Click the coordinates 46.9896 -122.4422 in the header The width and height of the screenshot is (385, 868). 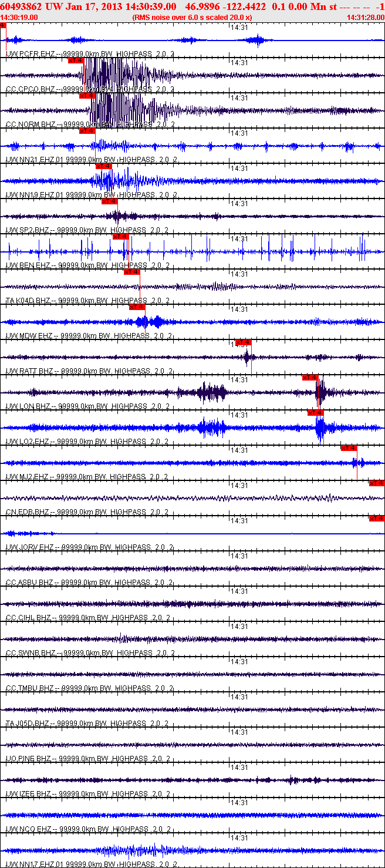[x=225, y=6]
